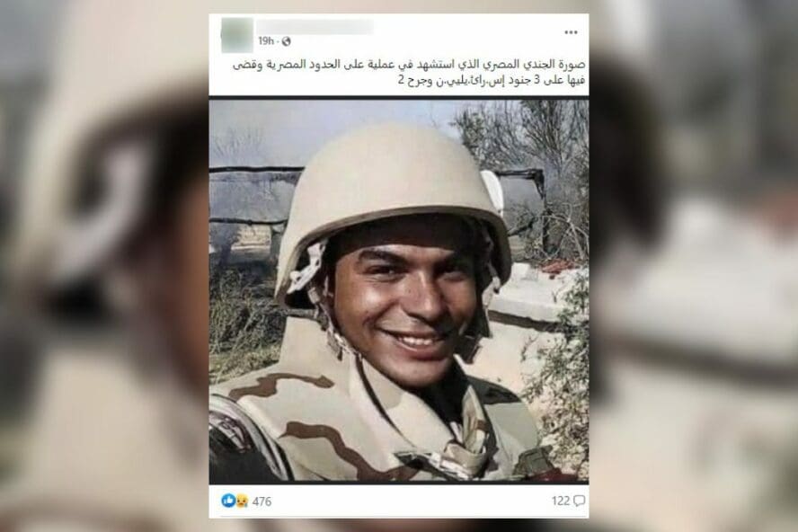798x532 pixels.
Task: Click the globe public-audience icon
Action: [286, 41]
